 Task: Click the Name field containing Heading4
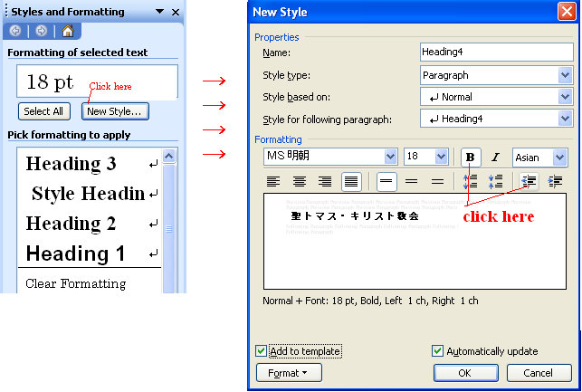coord(495,54)
